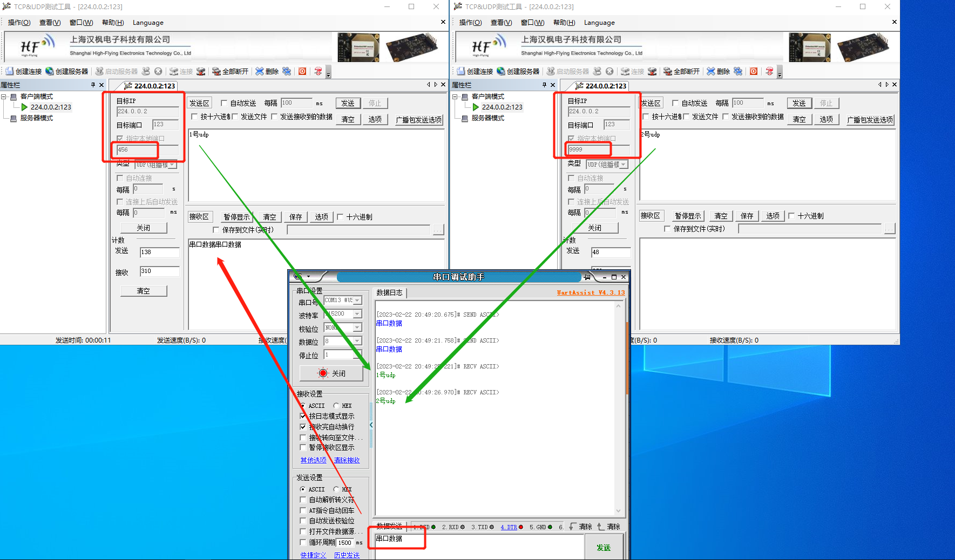Click the previous-tab arrow in right window tab strip
The height and width of the screenshot is (560, 955).
coord(879,85)
